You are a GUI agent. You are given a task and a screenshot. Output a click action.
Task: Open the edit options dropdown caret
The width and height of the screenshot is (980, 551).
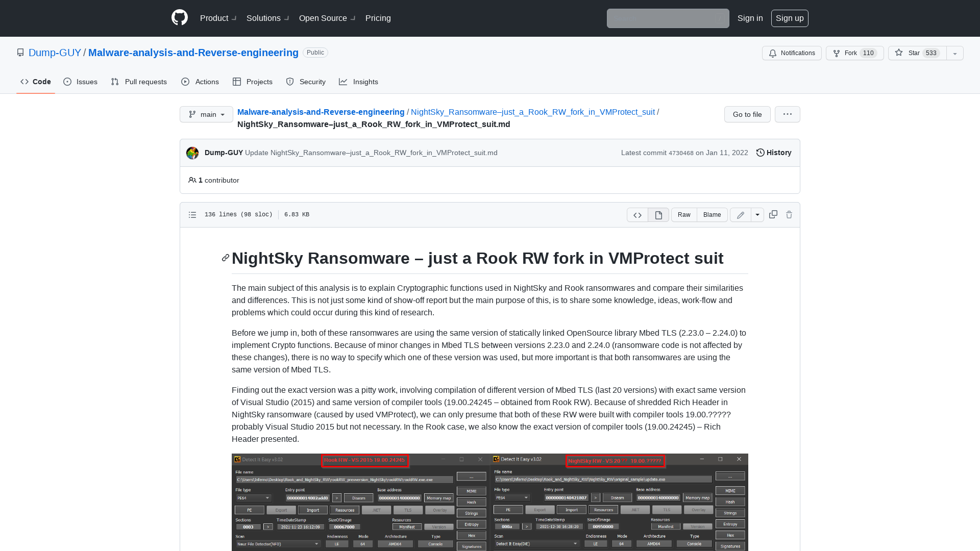click(x=757, y=215)
